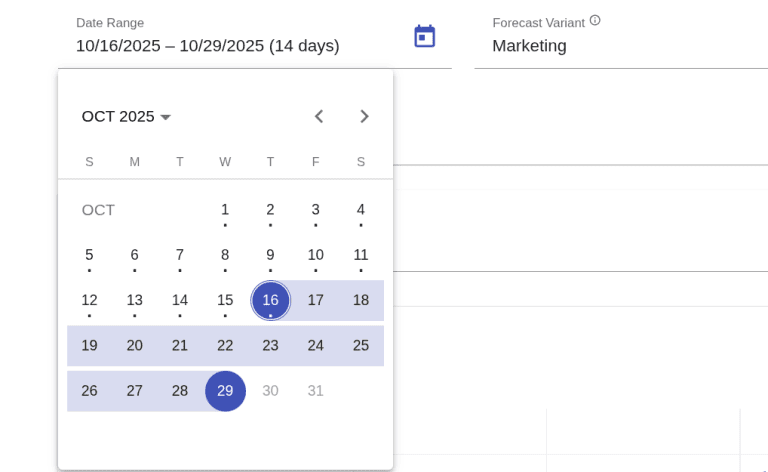The height and width of the screenshot is (472, 768).
Task: Click range start date October 16
Action: tap(270, 300)
